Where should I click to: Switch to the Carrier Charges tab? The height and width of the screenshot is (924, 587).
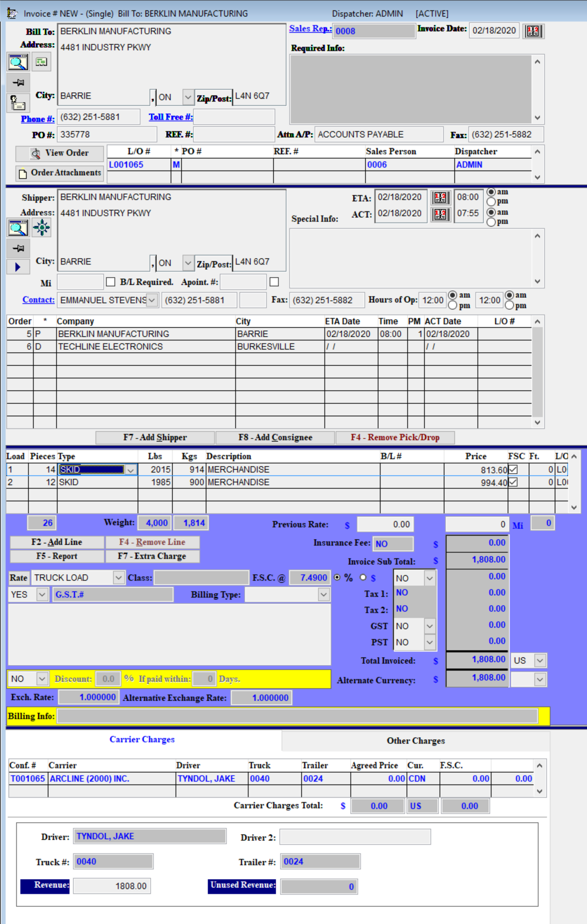142,739
